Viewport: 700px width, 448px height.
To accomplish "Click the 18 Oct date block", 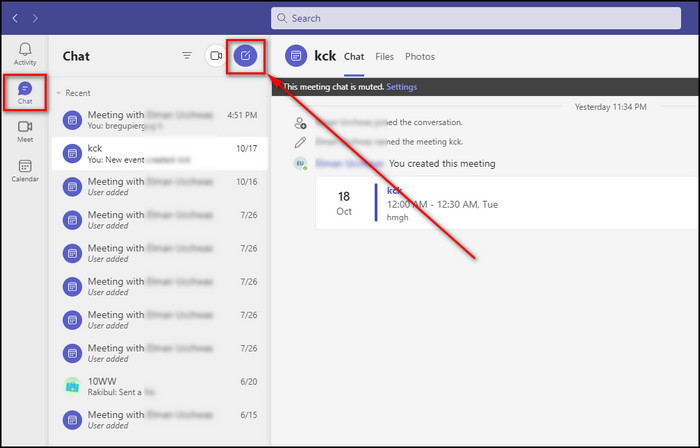I will coord(344,203).
